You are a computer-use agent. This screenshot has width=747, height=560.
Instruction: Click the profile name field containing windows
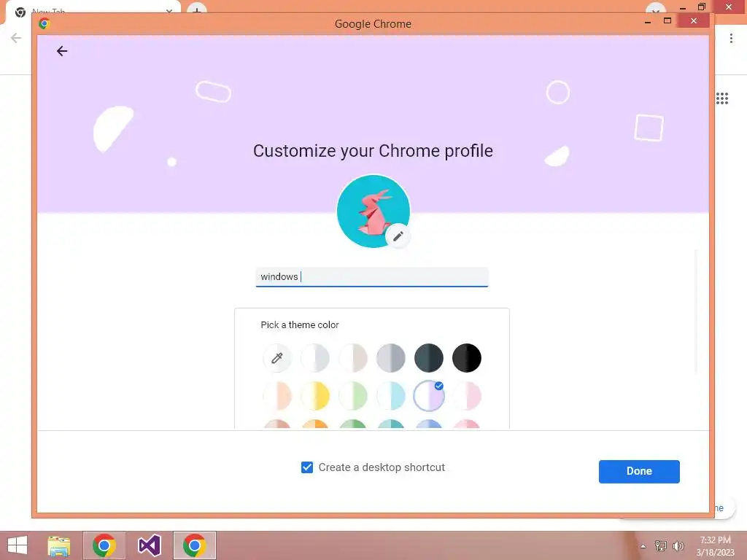pos(371,276)
